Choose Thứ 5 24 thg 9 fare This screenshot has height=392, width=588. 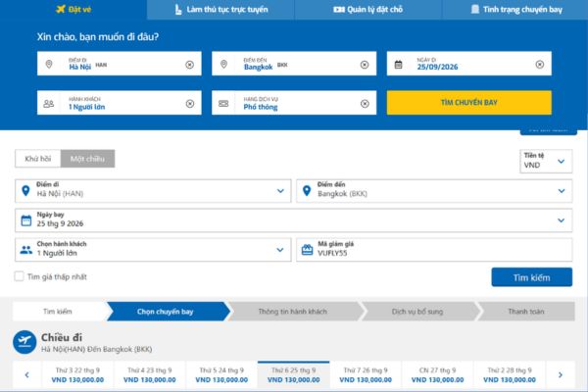click(x=221, y=374)
